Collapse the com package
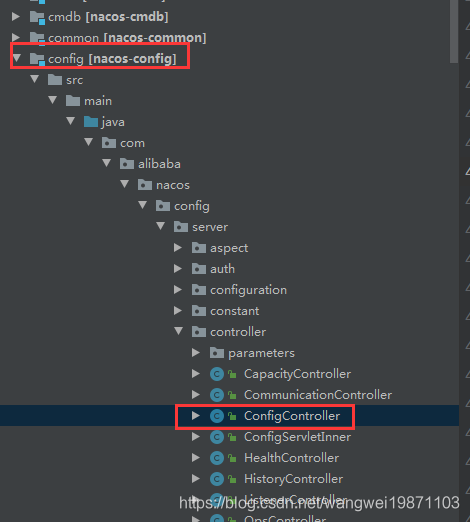This screenshot has width=470, height=522. tap(89, 142)
